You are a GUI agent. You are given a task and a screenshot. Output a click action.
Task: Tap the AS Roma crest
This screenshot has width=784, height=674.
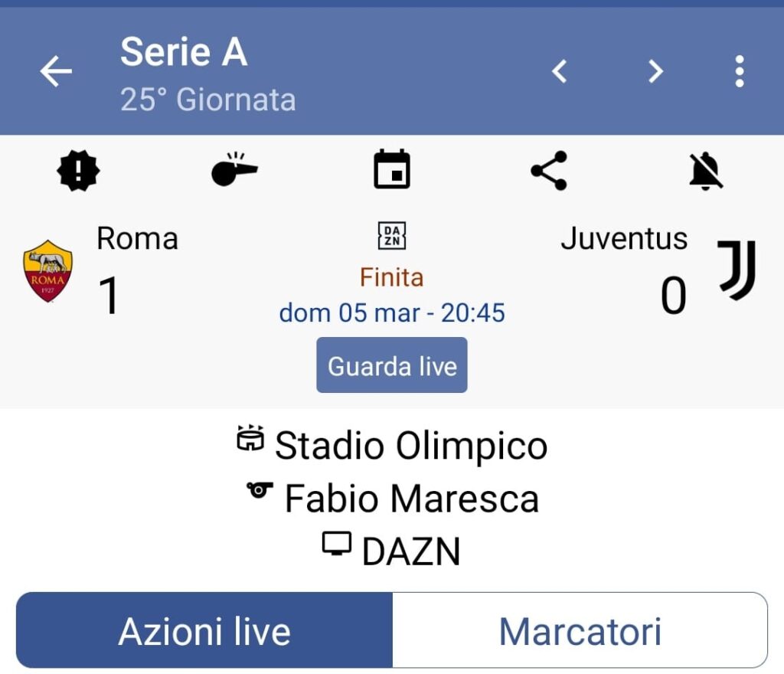(x=47, y=270)
